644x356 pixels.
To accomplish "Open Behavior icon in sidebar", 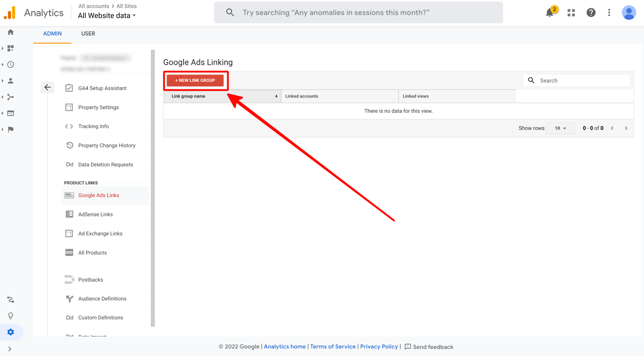I will click(x=11, y=113).
